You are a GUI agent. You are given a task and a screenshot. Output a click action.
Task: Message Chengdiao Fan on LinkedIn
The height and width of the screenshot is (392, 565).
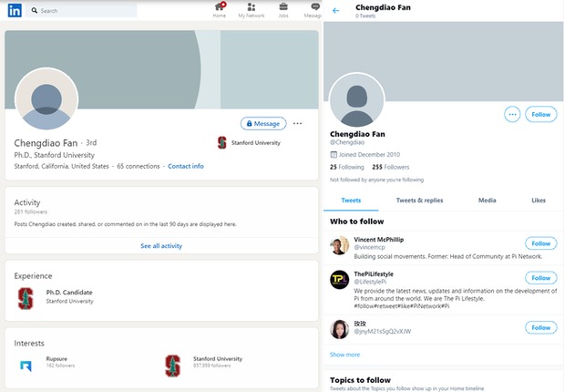(263, 123)
